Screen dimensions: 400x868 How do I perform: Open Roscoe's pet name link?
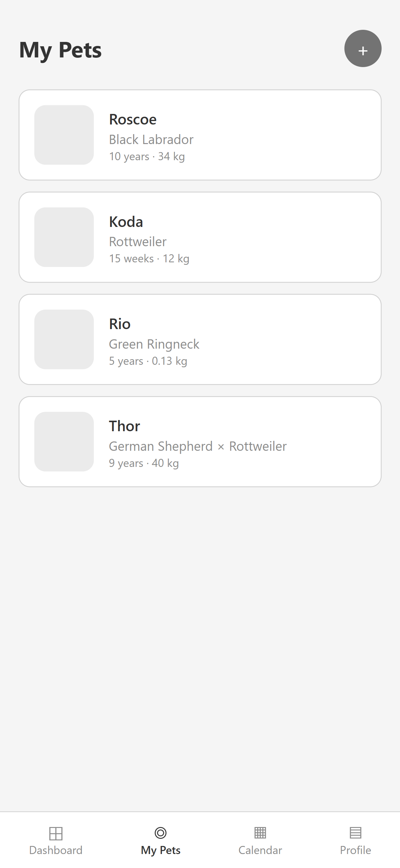pos(133,120)
